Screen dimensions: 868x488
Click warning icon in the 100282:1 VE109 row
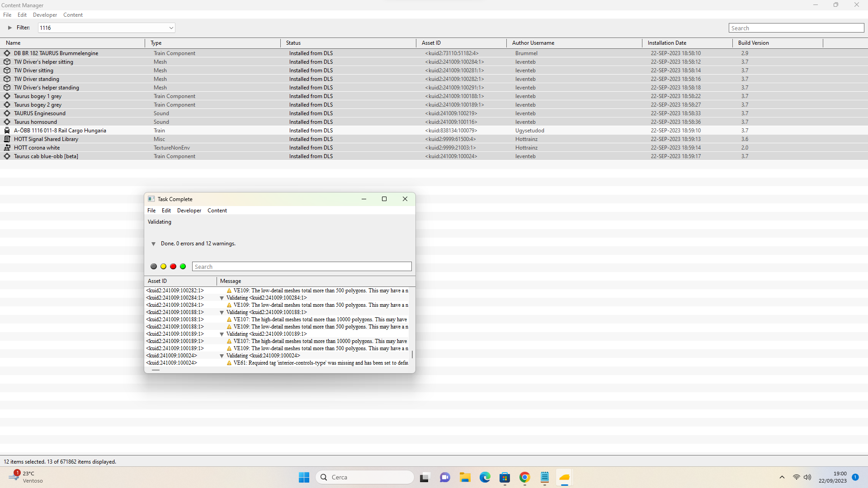[x=229, y=291]
